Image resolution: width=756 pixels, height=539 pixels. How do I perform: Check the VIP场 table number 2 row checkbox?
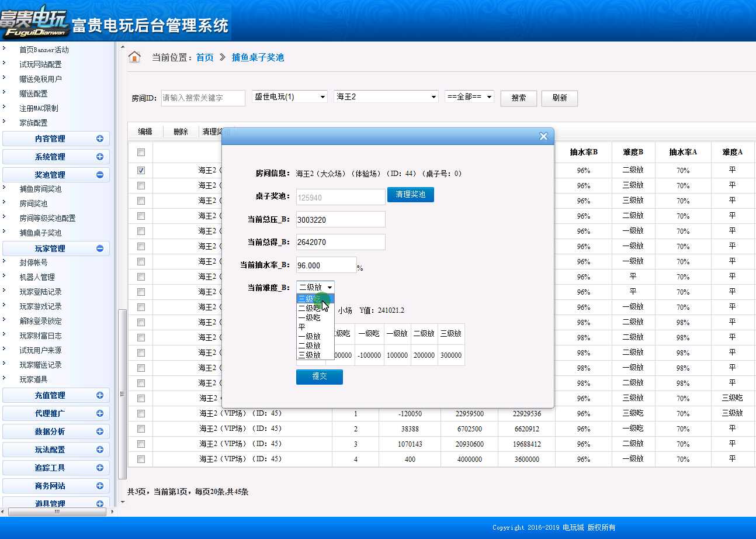click(141, 429)
